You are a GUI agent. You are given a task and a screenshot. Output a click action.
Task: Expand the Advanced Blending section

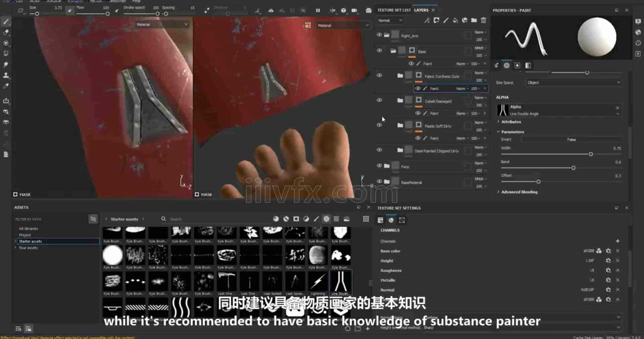(x=519, y=192)
